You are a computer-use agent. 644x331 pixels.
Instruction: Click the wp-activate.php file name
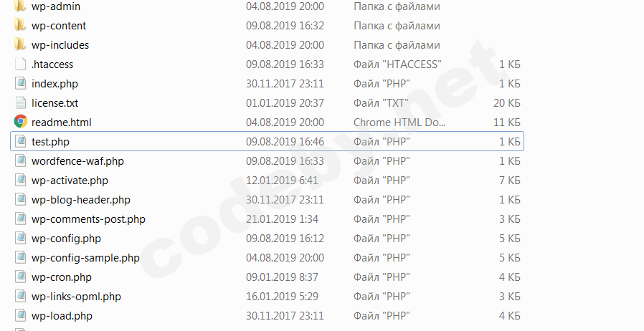tap(70, 181)
